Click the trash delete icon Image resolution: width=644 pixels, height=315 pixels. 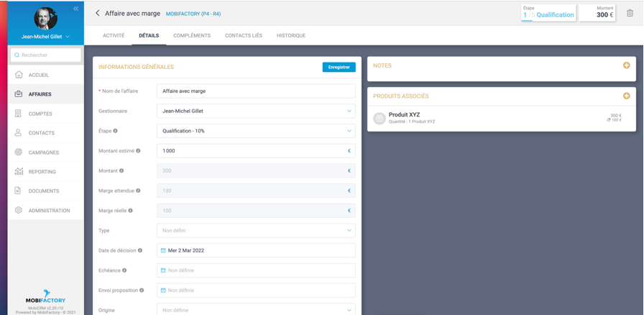click(x=630, y=13)
